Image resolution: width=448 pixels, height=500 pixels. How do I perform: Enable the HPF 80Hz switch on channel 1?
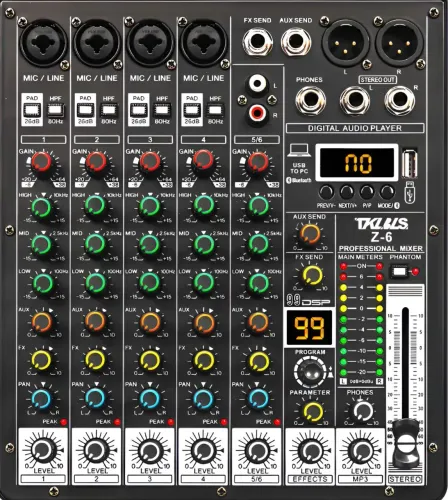[56, 110]
